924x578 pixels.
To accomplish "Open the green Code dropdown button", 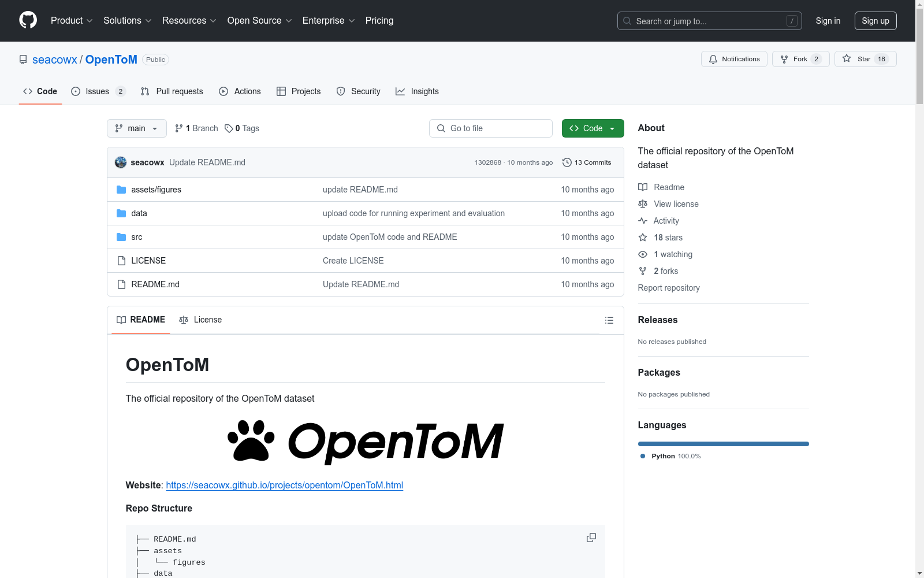I will click(x=593, y=128).
